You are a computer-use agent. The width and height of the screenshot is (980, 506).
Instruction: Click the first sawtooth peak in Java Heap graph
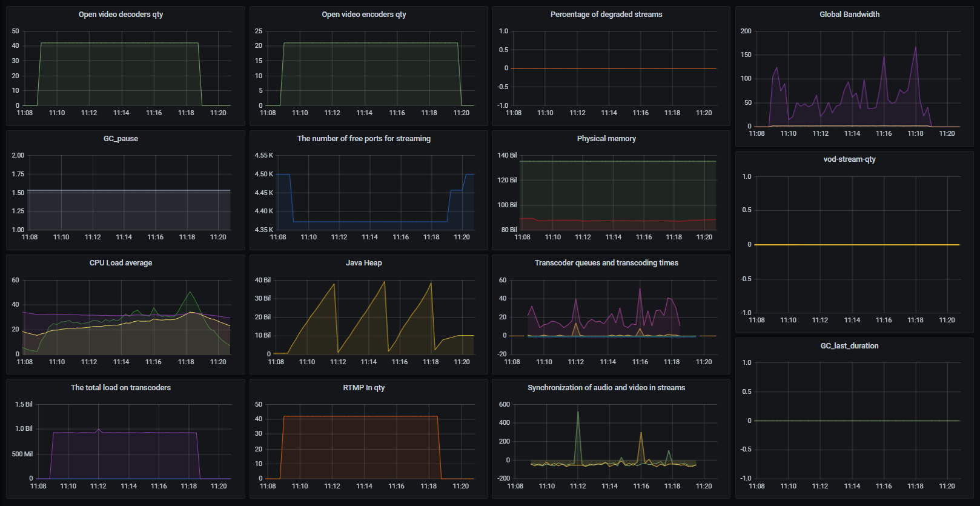click(x=334, y=284)
